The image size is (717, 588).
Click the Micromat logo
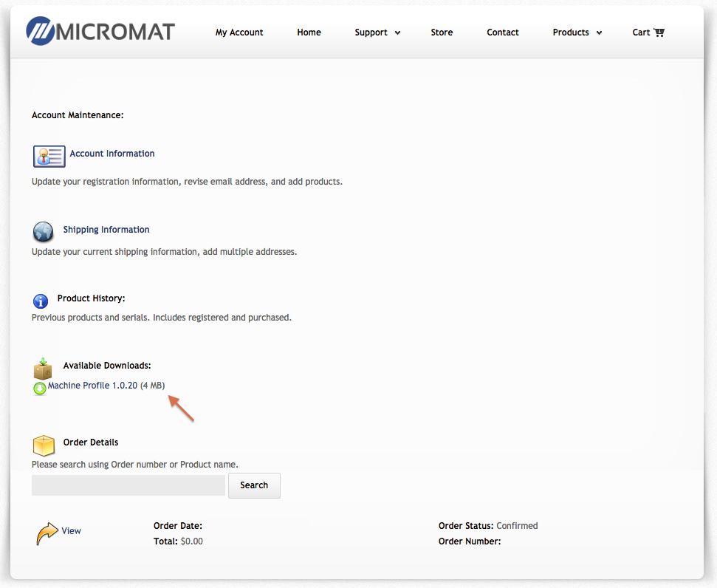pos(100,31)
